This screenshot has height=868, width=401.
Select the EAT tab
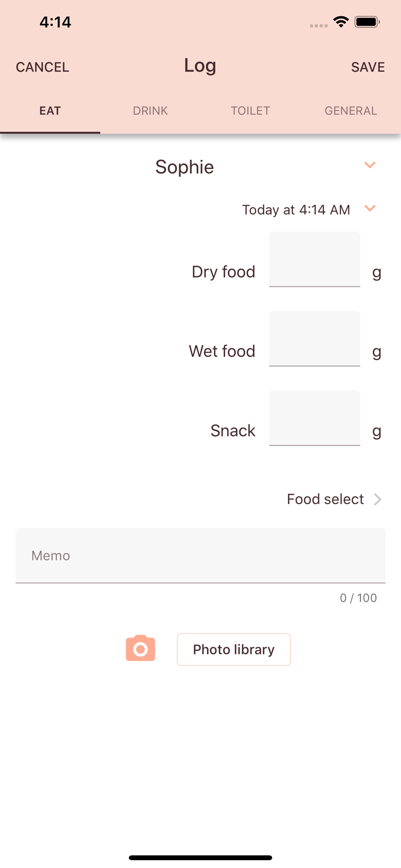click(x=50, y=111)
